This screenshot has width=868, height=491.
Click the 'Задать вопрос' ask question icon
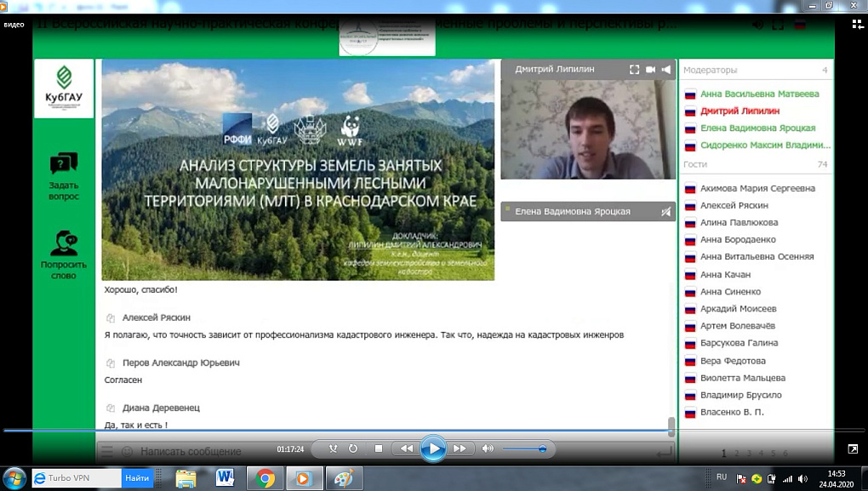(x=64, y=163)
